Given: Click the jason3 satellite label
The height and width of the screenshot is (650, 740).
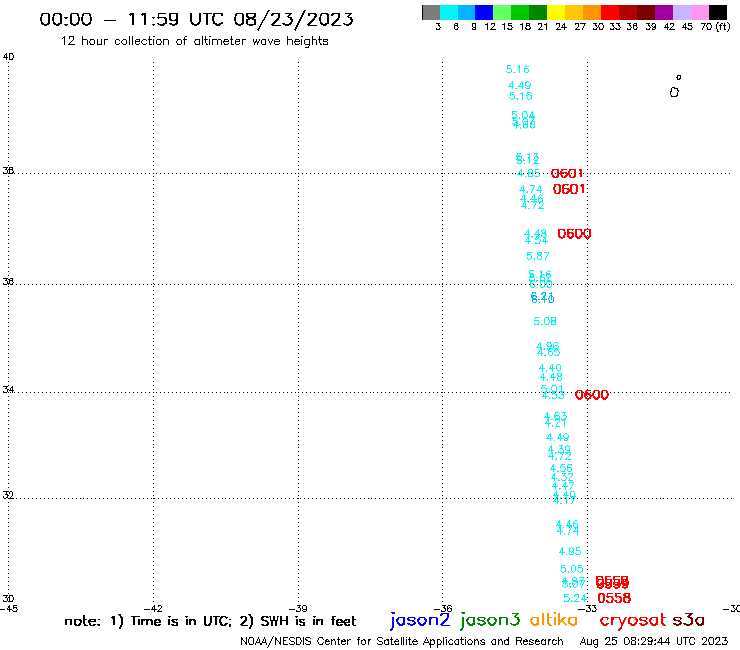Looking at the screenshot, I should (490, 620).
